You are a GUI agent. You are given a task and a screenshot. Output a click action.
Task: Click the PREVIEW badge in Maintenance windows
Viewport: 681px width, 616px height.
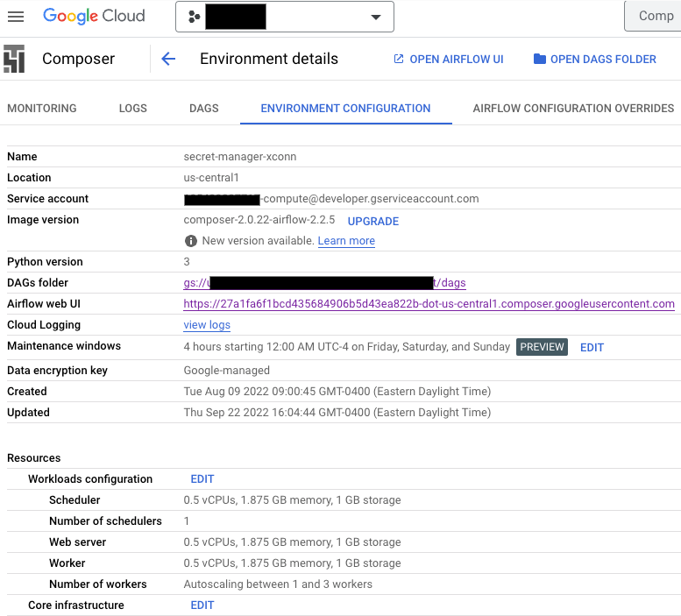click(x=542, y=347)
